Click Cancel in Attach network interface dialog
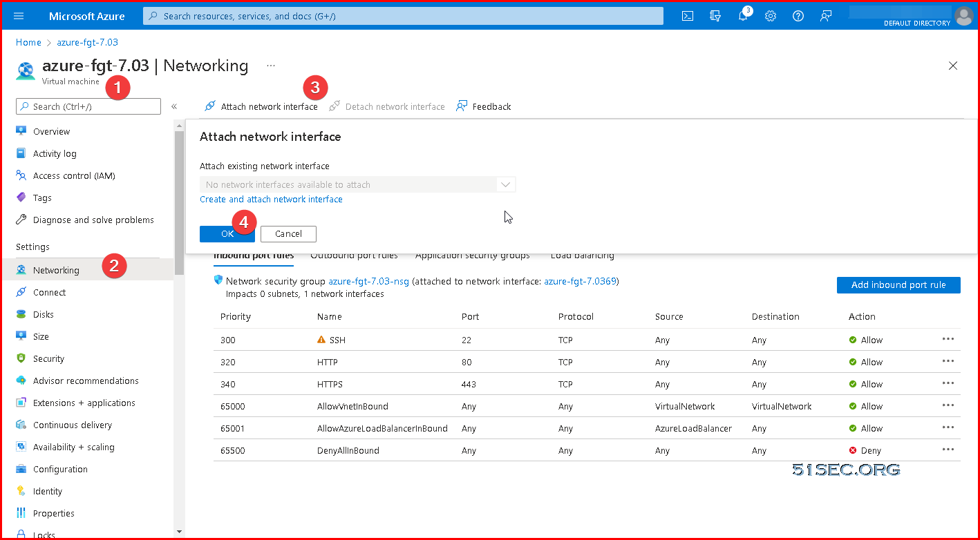 coord(288,234)
